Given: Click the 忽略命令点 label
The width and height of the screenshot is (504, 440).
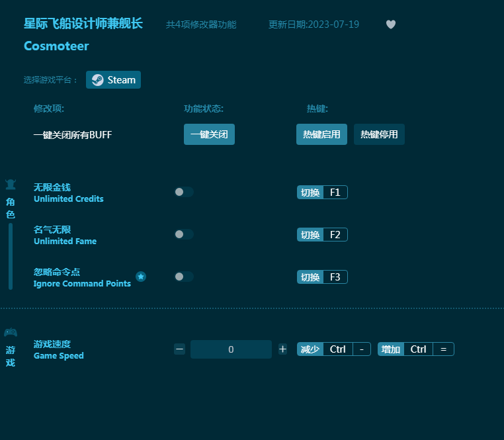Looking at the screenshot, I should click(x=57, y=272).
